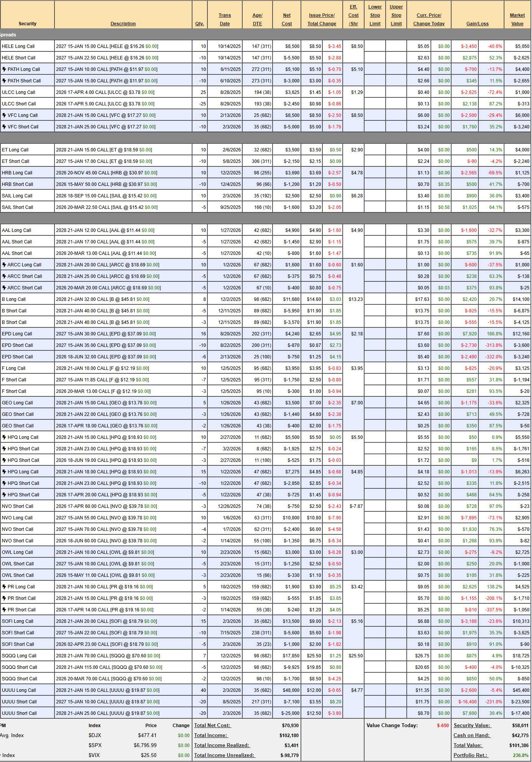Image resolution: width=532 pixels, height=762 pixels.
Task: Click the bolt icon beside ARCC Long Call
Action: click(x=4, y=265)
